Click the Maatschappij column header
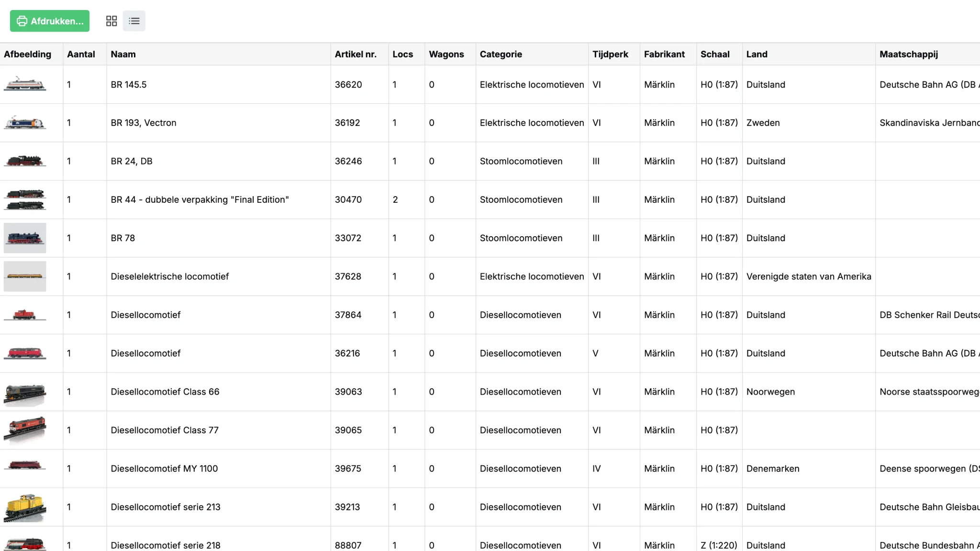Image resolution: width=980 pixels, height=551 pixels. coord(908,54)
